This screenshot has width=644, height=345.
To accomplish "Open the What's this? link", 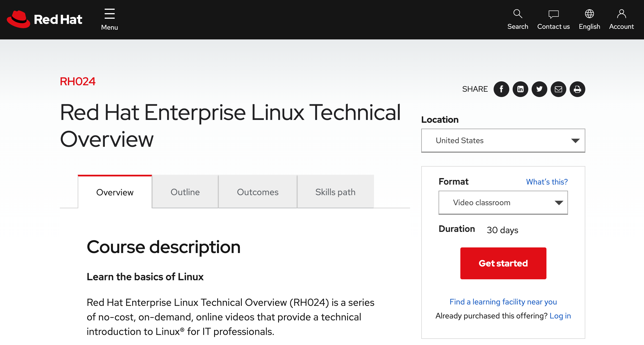I will tap(547, 182).
